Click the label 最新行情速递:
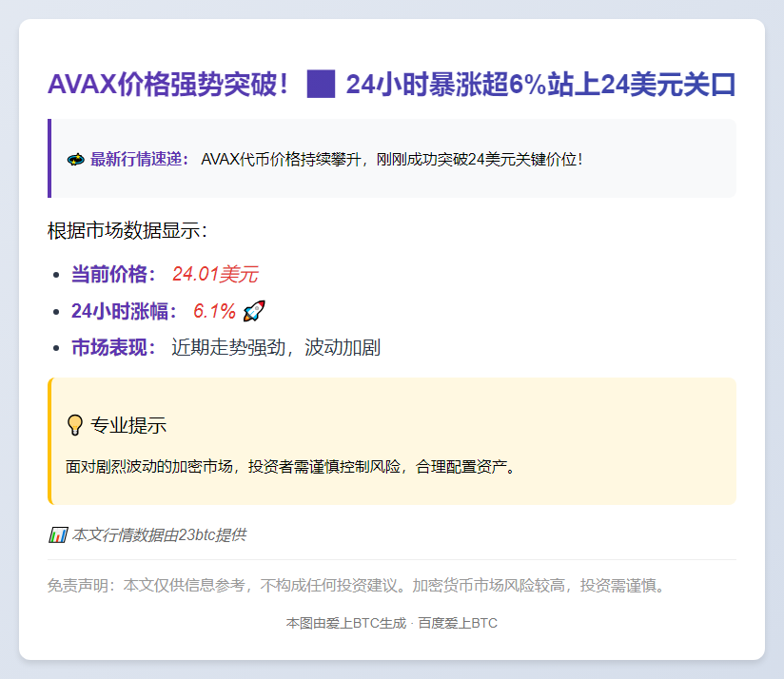The image size is (784, 679). click(x=140, y=160)
